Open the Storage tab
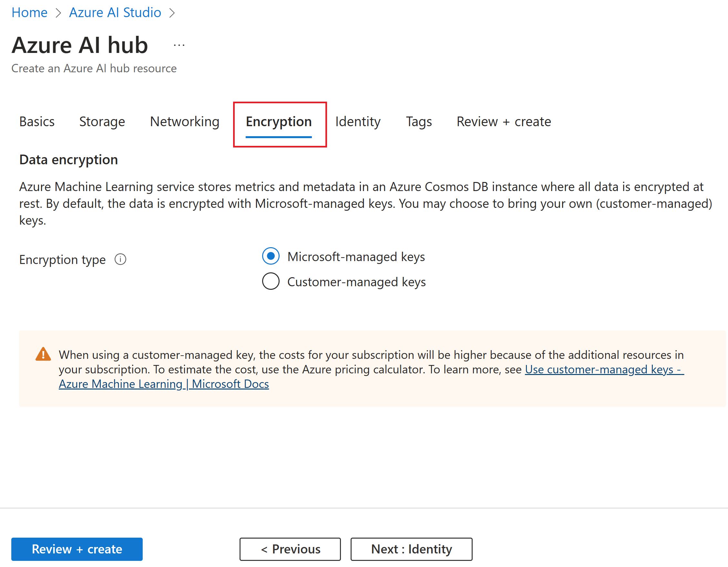 pyautogui.click(x=102, y=122)
